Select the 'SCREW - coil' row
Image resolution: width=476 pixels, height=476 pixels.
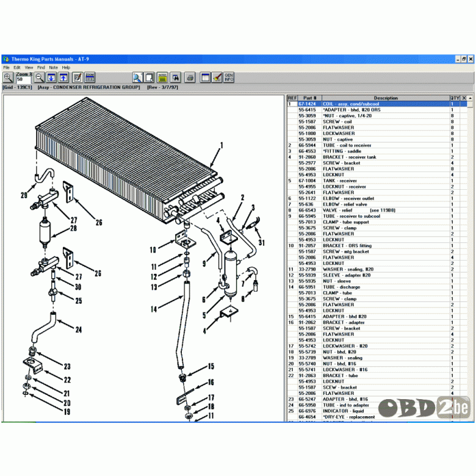(x=377, y=121)
